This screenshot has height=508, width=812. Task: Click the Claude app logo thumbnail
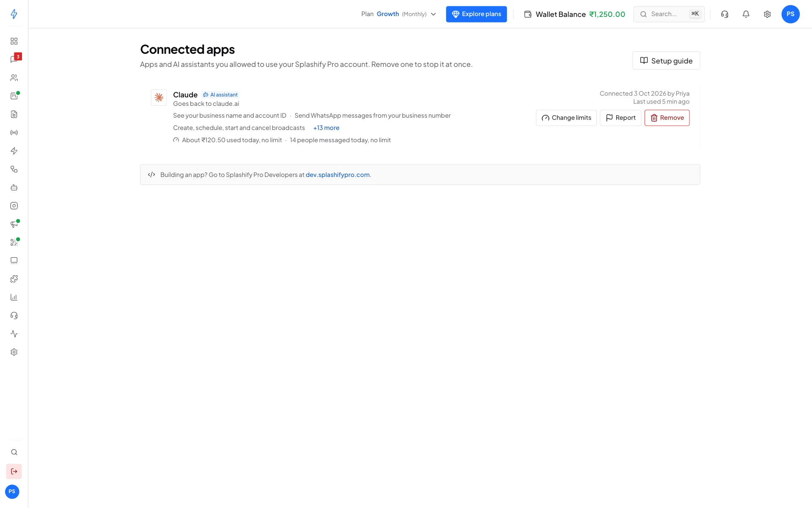click(x=159, y=97)
